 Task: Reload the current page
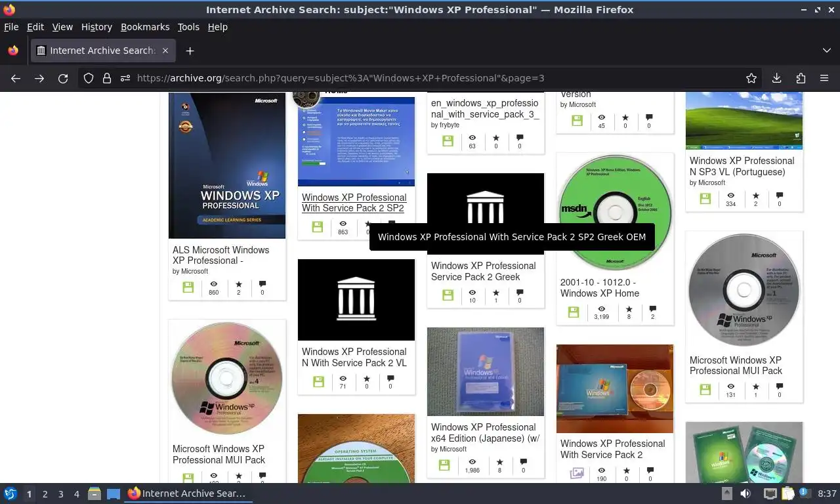tap(63, 78)
